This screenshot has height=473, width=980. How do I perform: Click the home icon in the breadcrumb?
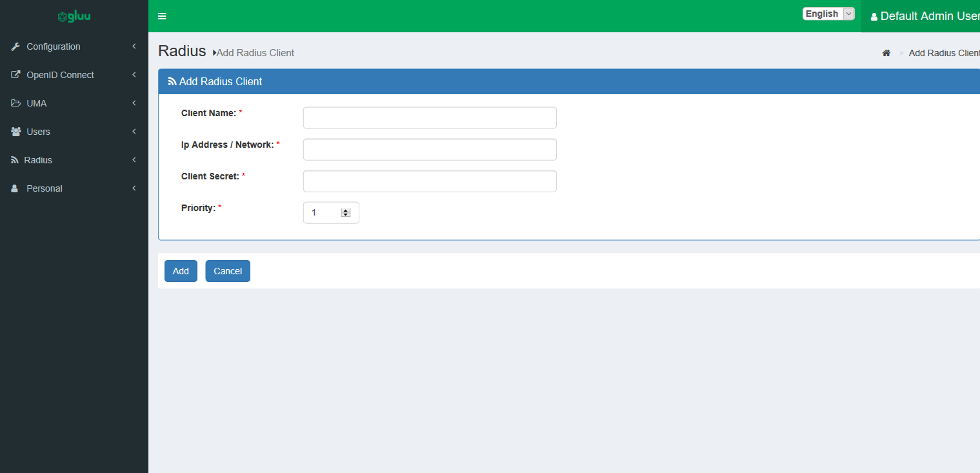click(886, 53)
